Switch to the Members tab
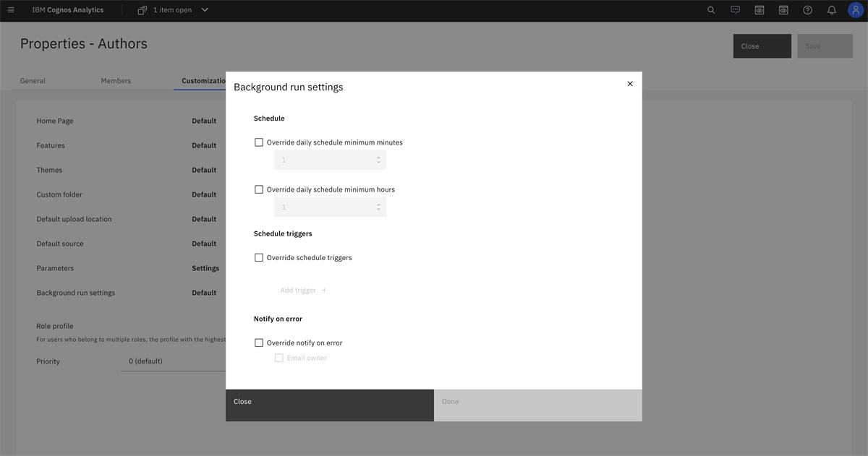 click(116, 81)
